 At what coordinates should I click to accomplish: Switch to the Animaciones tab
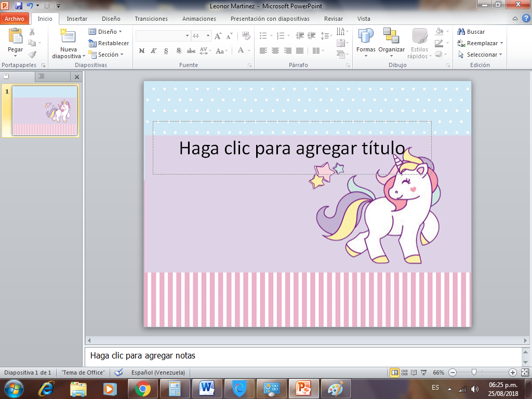[199, 19]
